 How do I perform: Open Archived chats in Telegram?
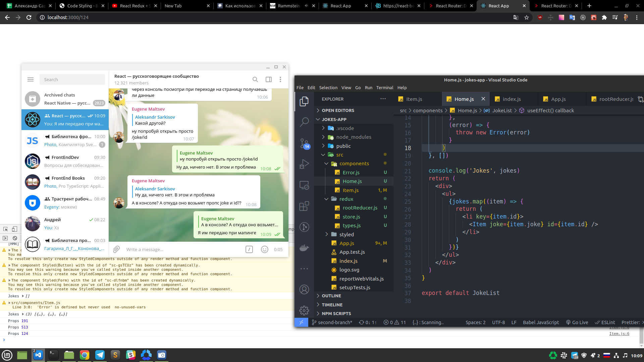[x=65, y=99]
